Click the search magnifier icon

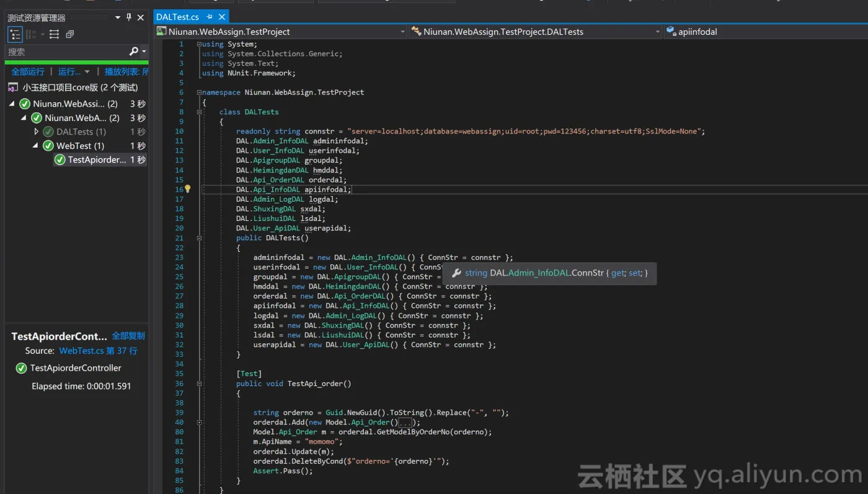click(x=134, y=50)
